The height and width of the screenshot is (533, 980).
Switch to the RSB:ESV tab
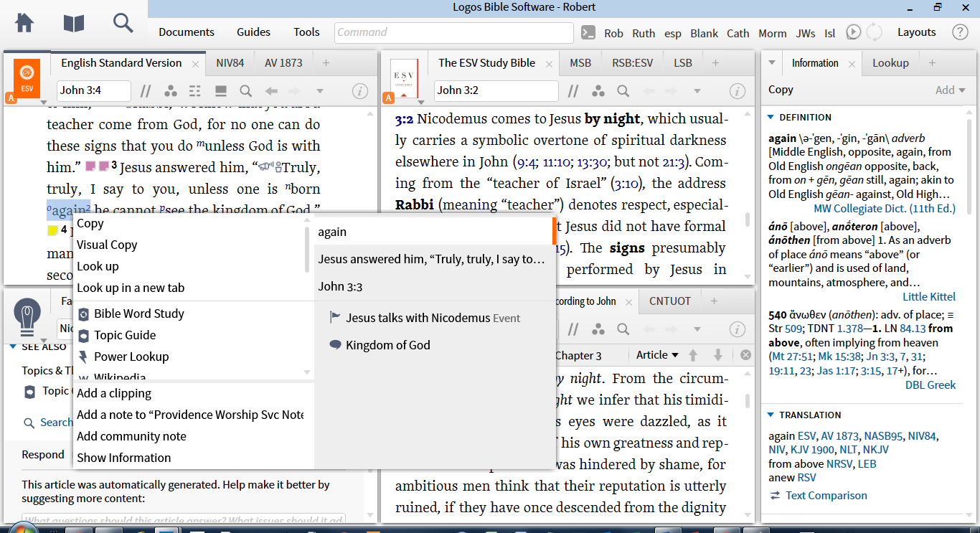633,63
